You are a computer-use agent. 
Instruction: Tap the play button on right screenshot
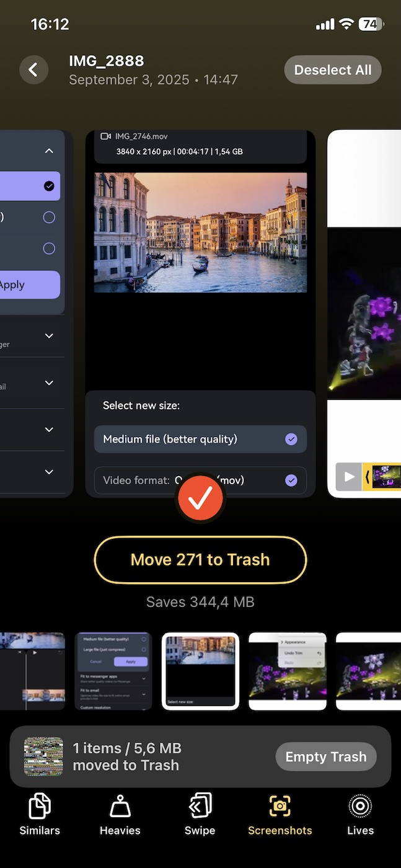click(349, 477)
